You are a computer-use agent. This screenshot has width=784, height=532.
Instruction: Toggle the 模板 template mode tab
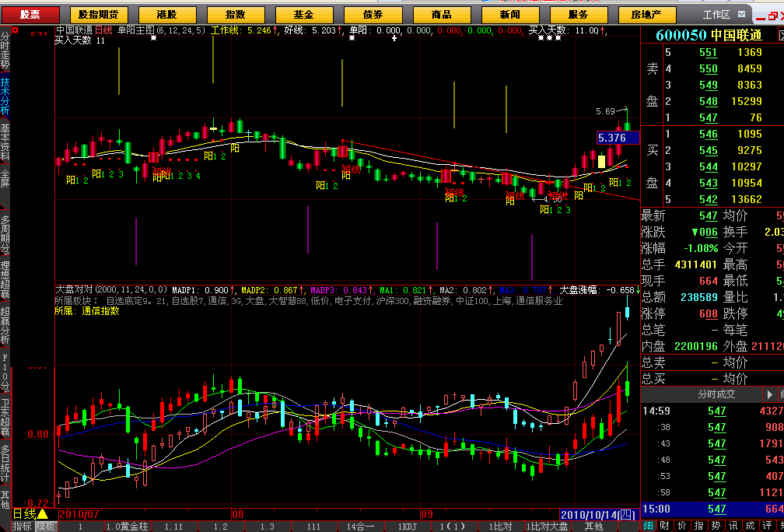pos(46,527)
